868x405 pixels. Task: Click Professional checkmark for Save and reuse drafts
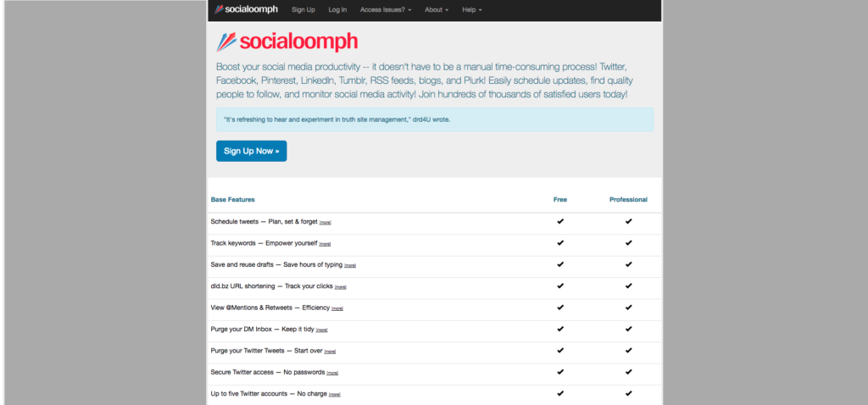[628, 264]
